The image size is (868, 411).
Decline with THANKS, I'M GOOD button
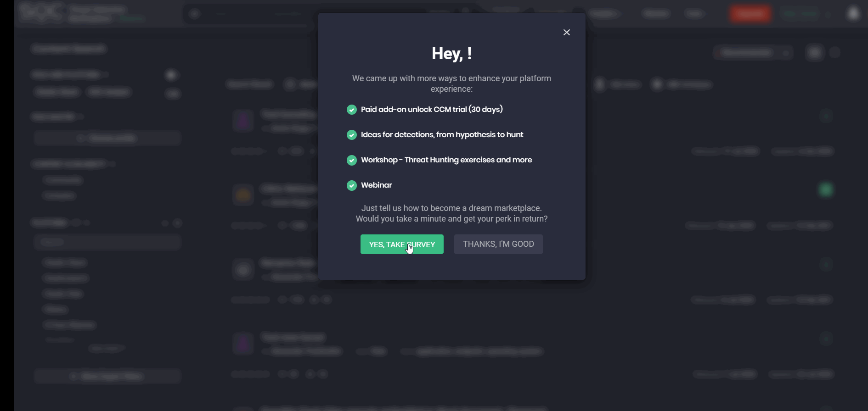pyautogui.click(x=498, y=244)
